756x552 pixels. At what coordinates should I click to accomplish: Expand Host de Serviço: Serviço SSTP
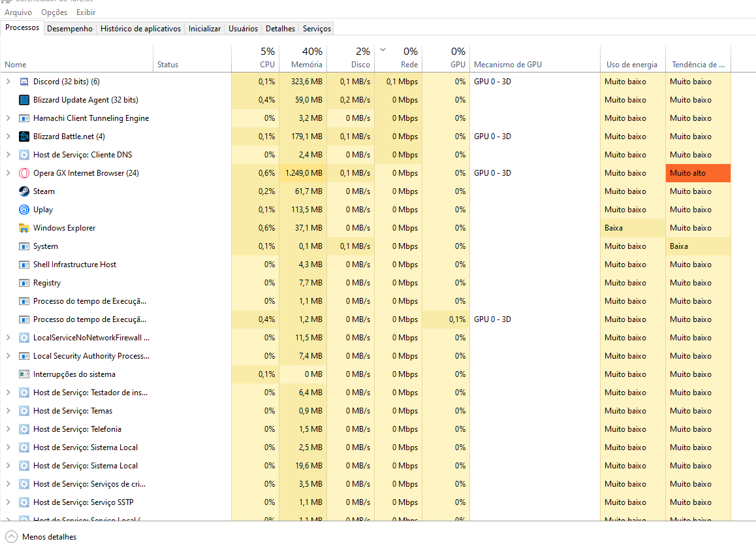click(8, 502)
